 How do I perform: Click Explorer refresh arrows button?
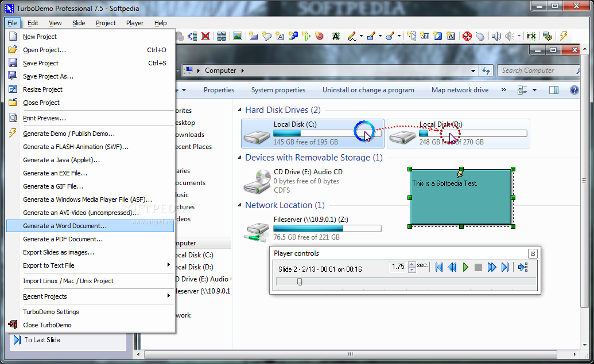tap(486, 71)
